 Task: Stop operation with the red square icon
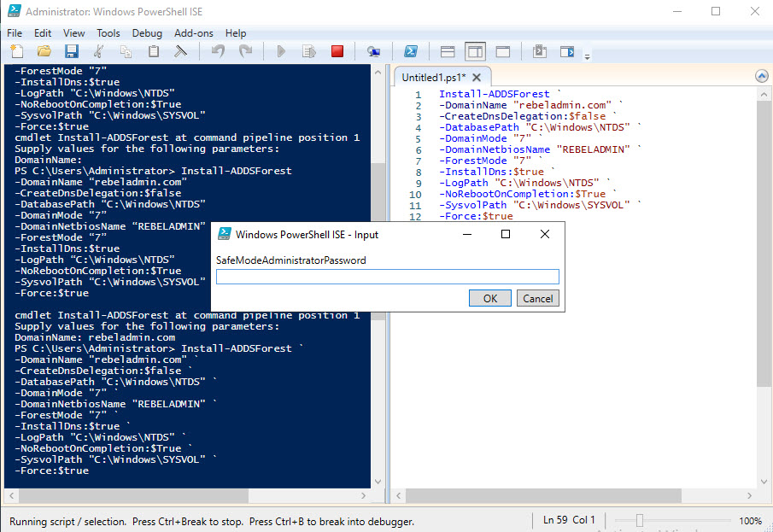tap(337, 51)
